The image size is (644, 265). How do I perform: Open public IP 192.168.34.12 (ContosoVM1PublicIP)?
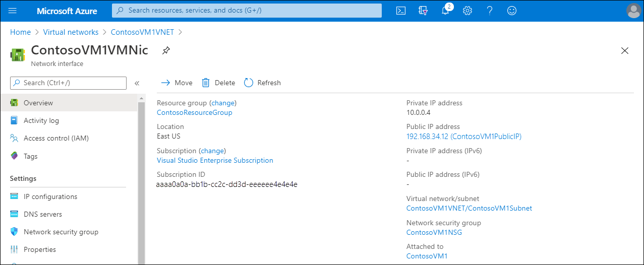click(x=464, y=137)
